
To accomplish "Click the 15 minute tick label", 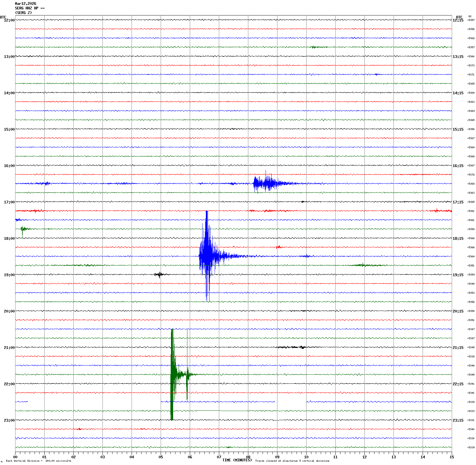I will [x=451, y=457].
